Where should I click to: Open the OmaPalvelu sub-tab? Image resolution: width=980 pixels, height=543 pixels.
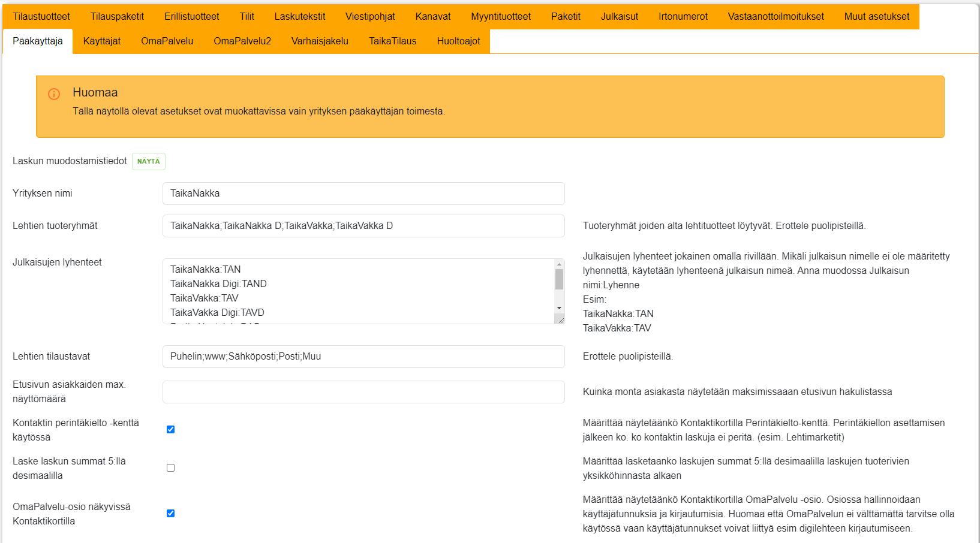point(167,41)
